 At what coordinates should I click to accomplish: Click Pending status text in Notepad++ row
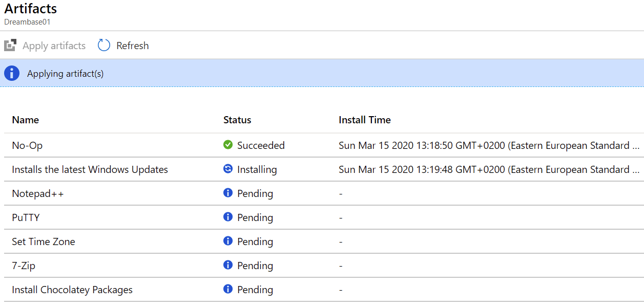255,193
